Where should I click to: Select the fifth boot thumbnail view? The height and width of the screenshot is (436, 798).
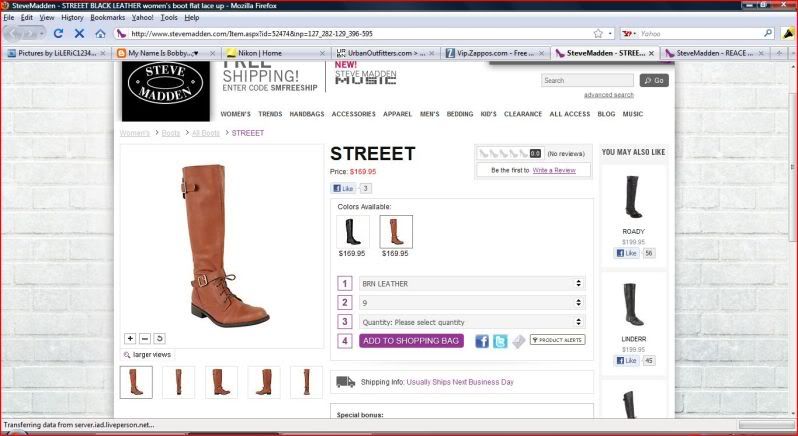tap(306, 382)
